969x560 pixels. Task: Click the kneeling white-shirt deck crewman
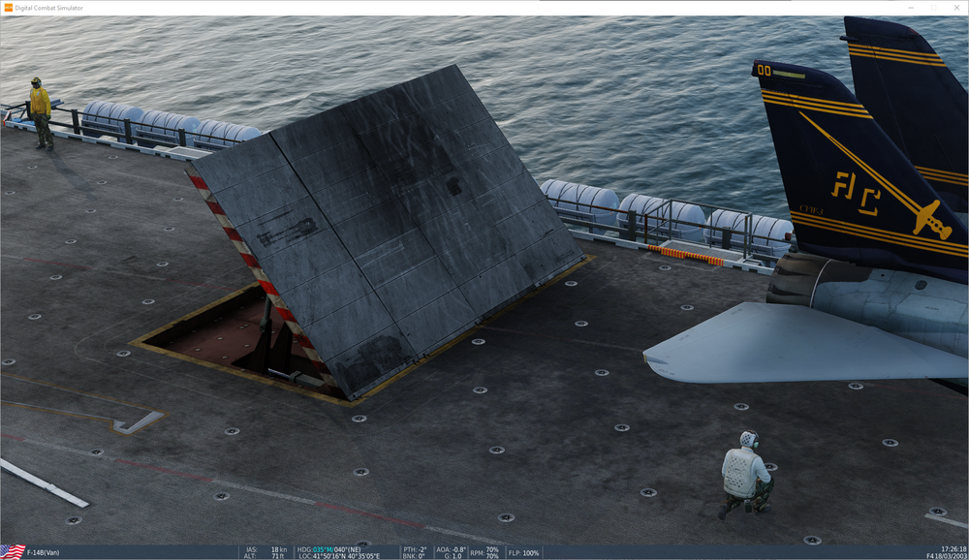(746, 475)
